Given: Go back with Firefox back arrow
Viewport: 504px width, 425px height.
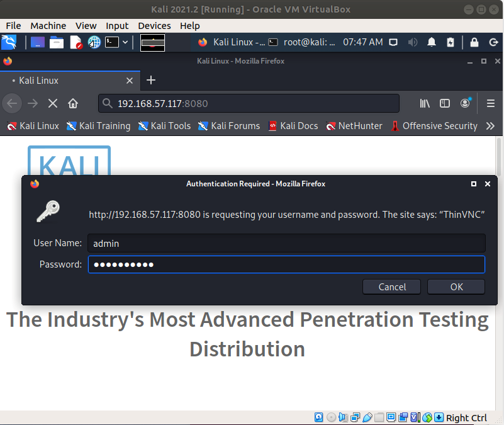Looking at the screenshot, I should [x=12, y=104].
